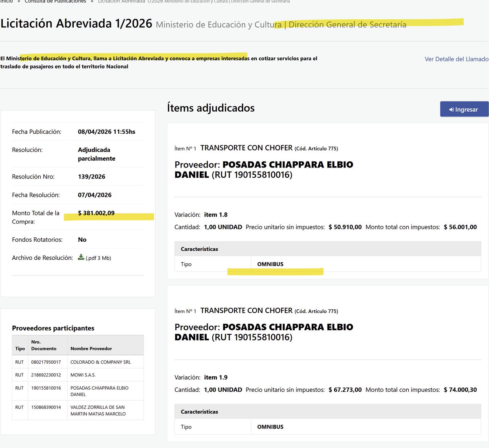The height and width of the screenshot is (448, 489).
Task: Select resolution number 139/2026
Action: click(92, 177)
